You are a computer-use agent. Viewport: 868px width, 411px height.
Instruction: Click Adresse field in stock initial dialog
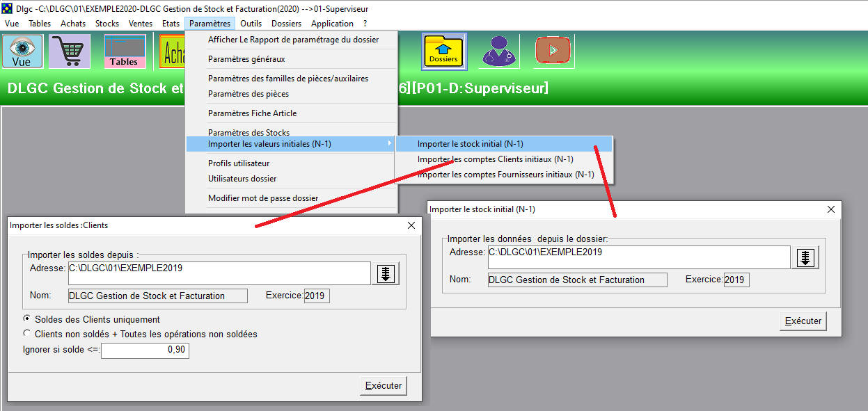638,257
